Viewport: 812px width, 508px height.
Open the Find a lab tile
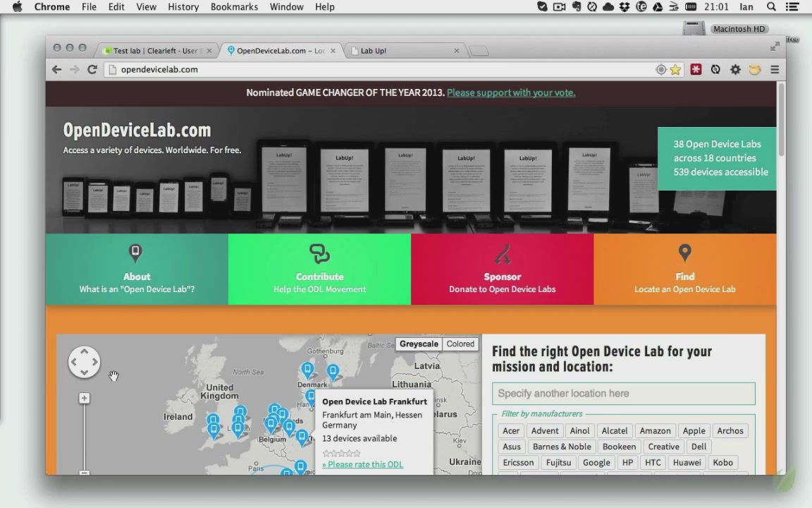pos(684,269)
